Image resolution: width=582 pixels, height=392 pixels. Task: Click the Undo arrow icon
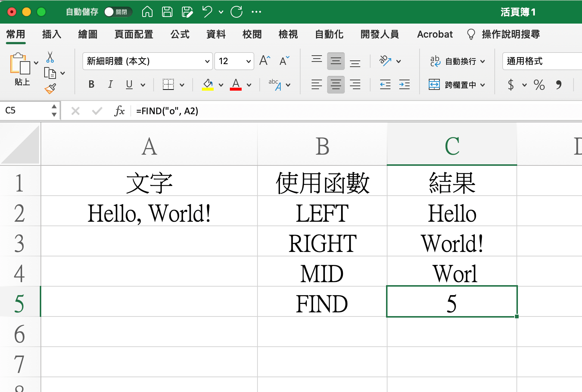pos(207,12)
